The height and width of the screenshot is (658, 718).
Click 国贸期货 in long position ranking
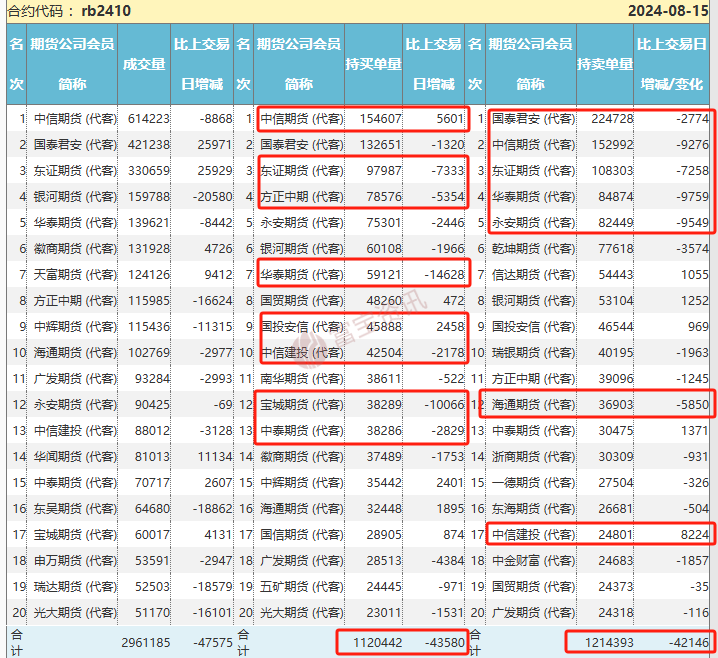(x=302, y=301)
